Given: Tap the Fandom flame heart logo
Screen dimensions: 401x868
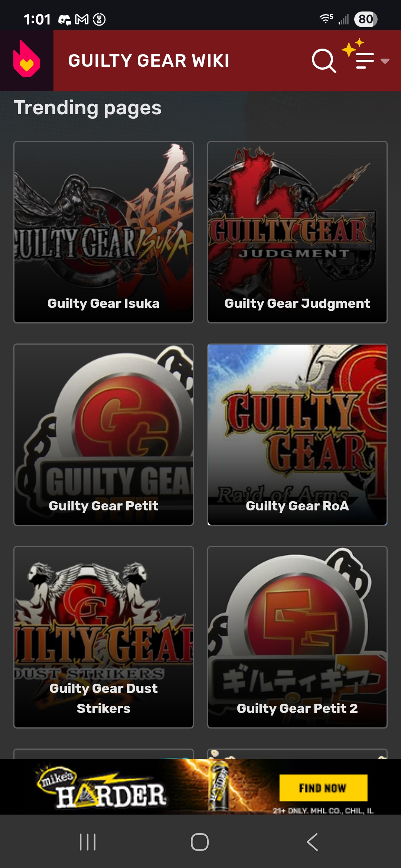Looking at the screenshot, I should coord(26,59).
